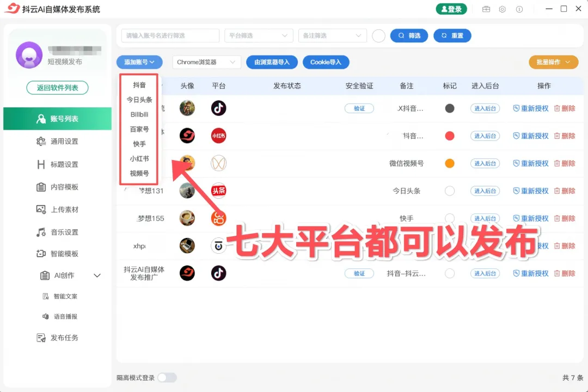This screenshot has height=392, width=588.
Task: Click the 由浏览器导入 button
Action: (272, 62)
